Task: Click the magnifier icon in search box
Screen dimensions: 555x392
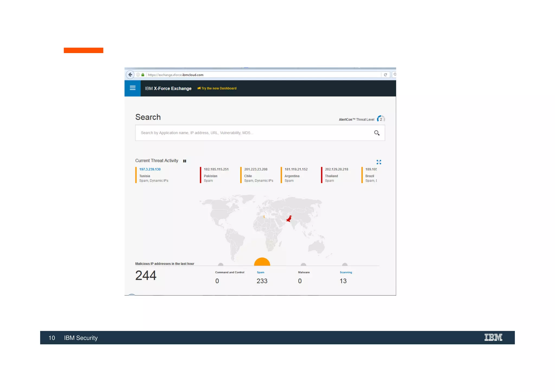Action: pos(377,133)
